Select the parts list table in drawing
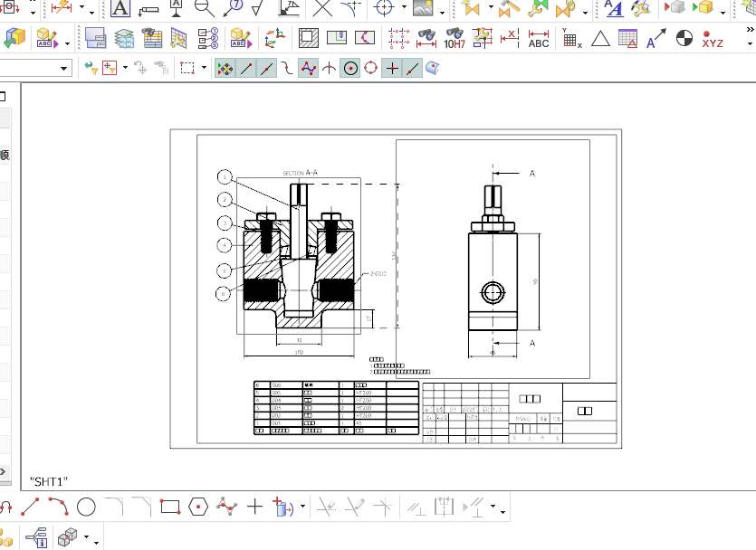 [337, 408]
